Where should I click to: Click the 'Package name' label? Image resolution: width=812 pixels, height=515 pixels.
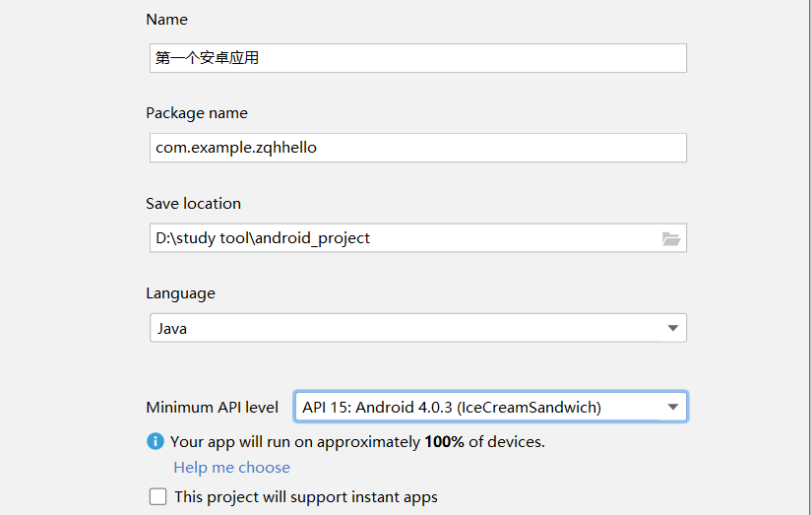(x=197, y=113)
